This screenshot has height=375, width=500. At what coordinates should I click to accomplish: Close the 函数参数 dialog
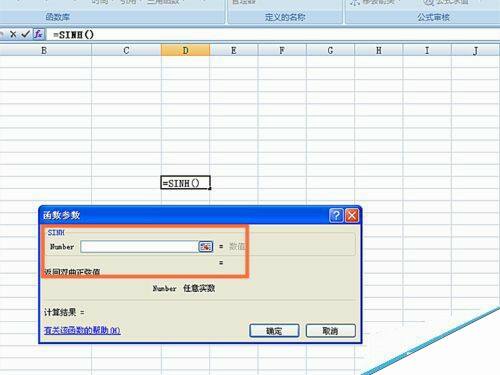pyautogui.click(x=352, y=215)
